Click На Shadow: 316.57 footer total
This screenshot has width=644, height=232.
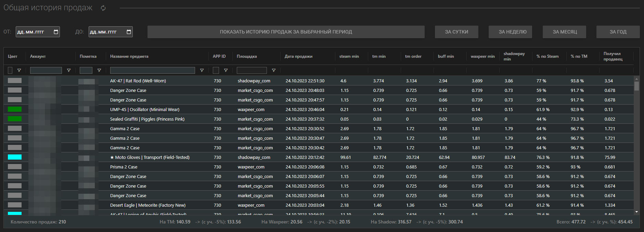click(391, 222)
